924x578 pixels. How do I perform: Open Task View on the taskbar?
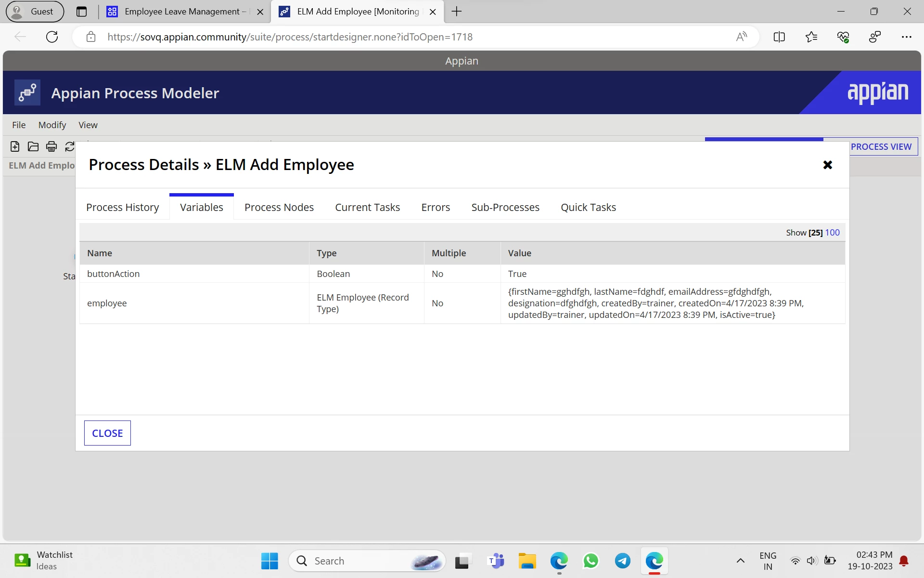click(x=462, y=561)
